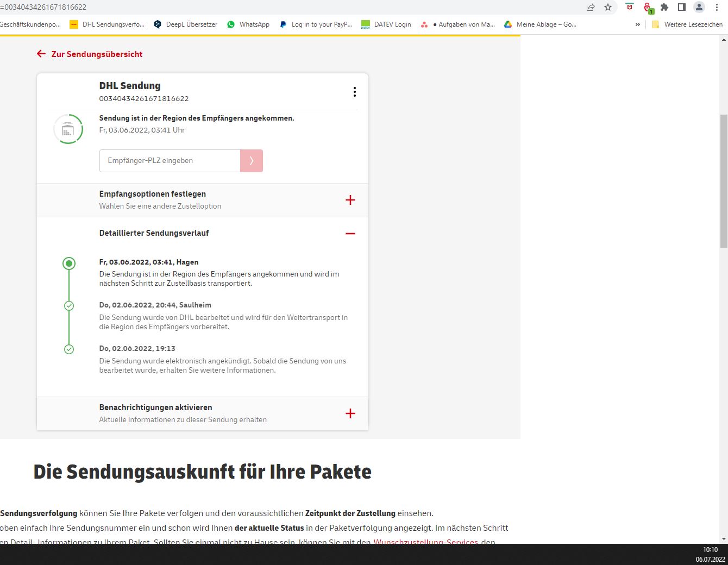The image size is (728, 565).
Task: Click 'Die Sendungsauskunft für Ihre Pakete' heading
Action: click(x=202, y=472)
